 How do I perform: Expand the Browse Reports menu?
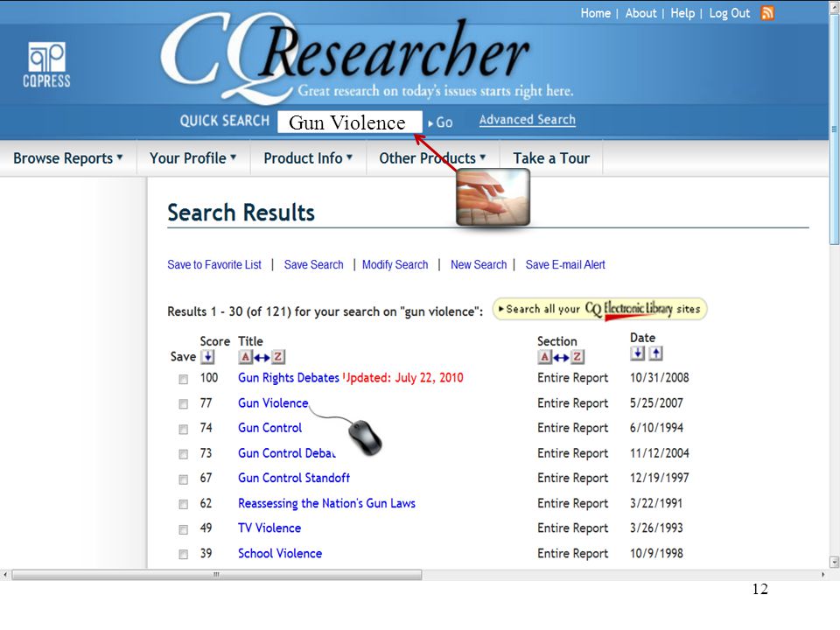click(68, 158)
